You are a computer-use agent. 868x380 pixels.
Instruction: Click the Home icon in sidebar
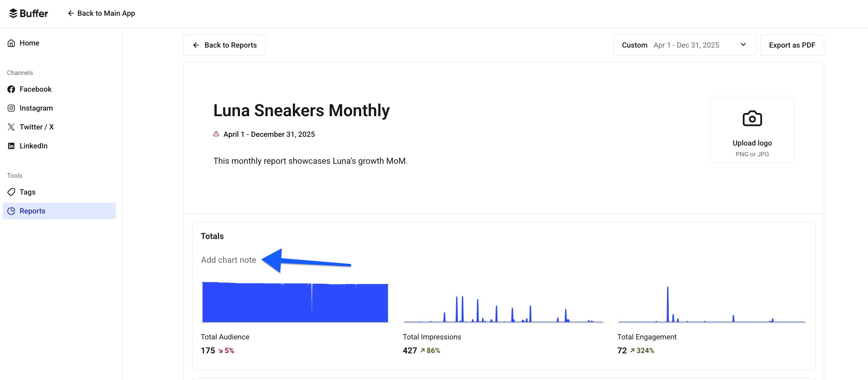(11, 43)
